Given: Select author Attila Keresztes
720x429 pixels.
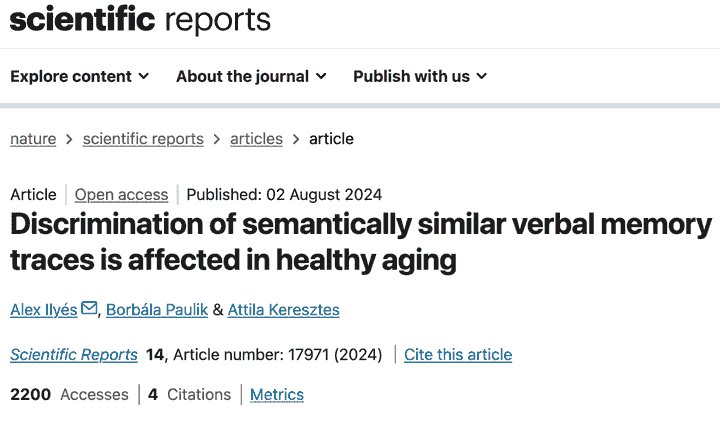Looking at the screenshot, I should [283, 310].
